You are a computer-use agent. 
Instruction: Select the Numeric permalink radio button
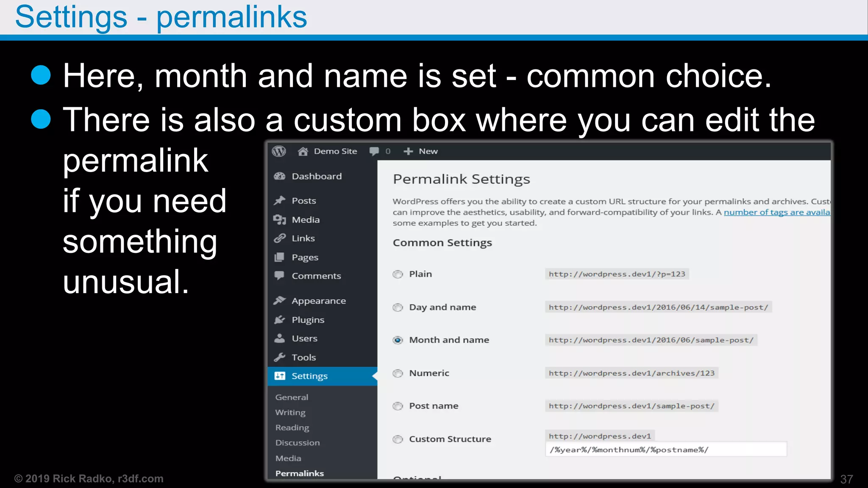click(398, 373)
